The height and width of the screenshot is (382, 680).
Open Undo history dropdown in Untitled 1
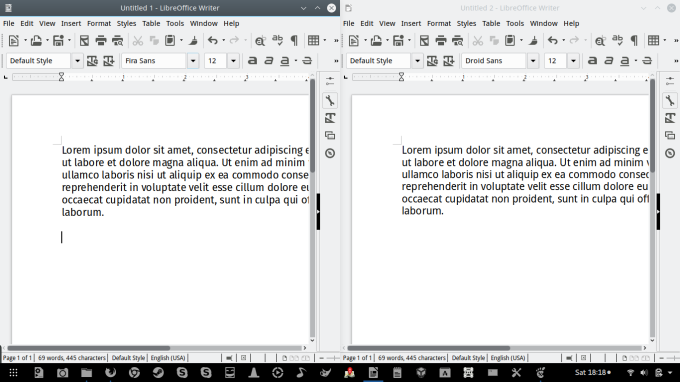click(x=224, y=41)
